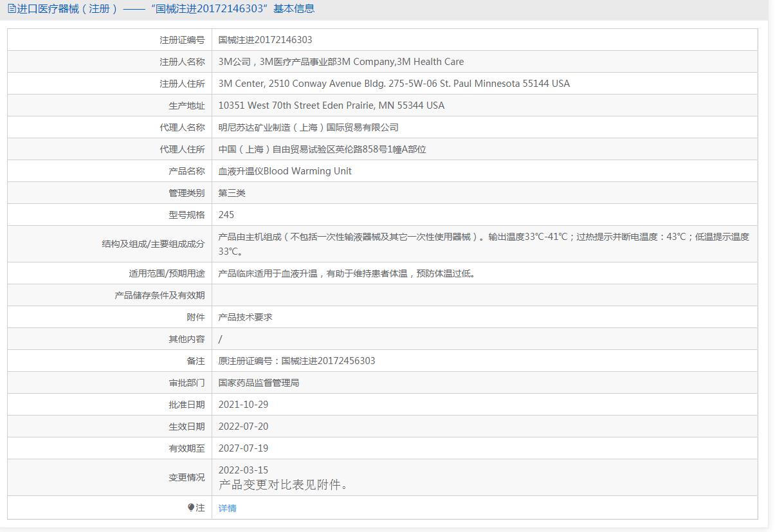Open the 详情 link in the 注 row
This screenshot has width=775, height=532.
[228, 508]
